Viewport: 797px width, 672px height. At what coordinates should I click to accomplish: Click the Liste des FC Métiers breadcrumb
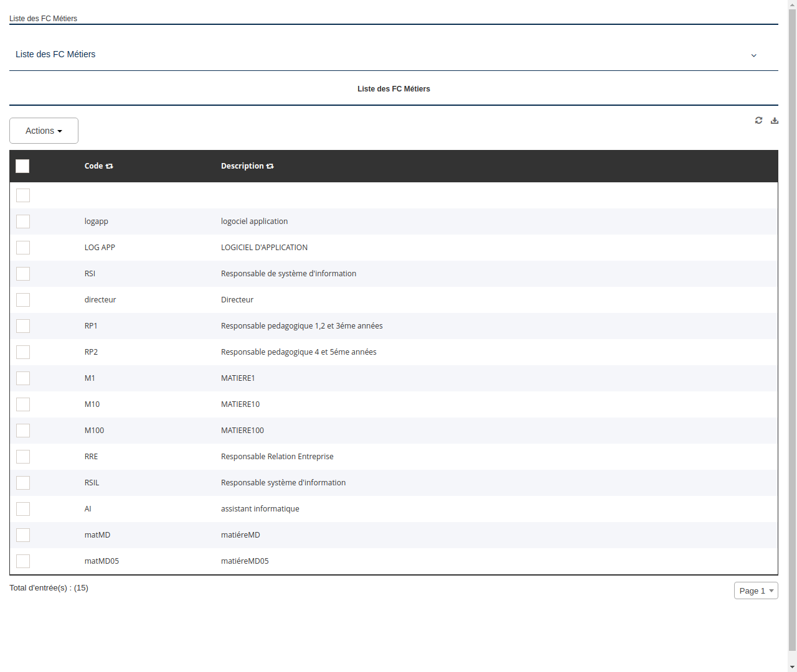(43, 18)
